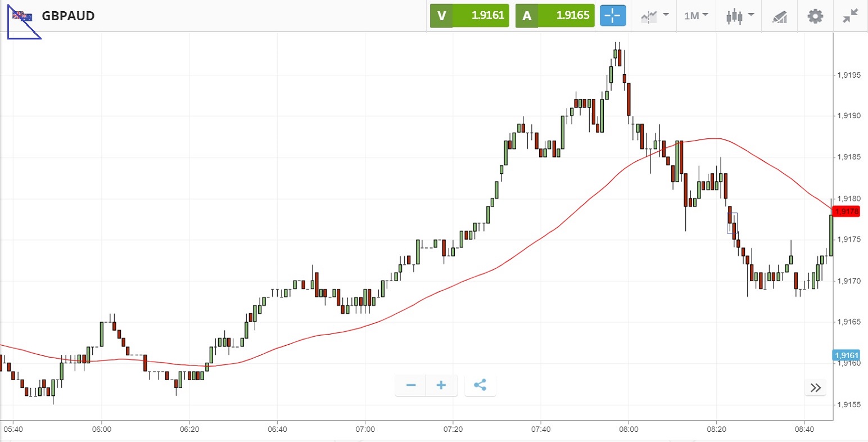Click the red 1.9178 moving average label
This screenshot has width=868, height=442.
coord(847,211)
